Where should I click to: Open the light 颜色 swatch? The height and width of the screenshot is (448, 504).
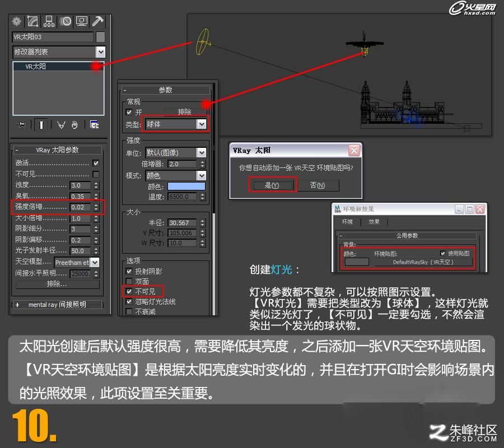pyautogui.click(x=186, y=186)
